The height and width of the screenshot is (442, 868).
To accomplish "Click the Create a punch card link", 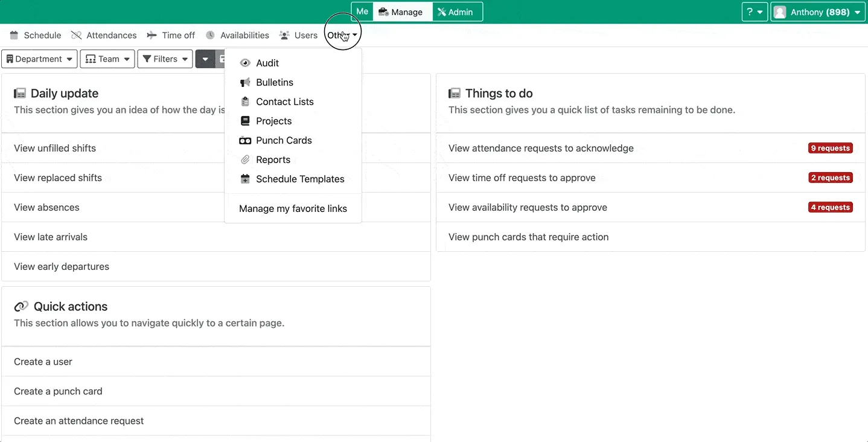I will click(58, 391).
